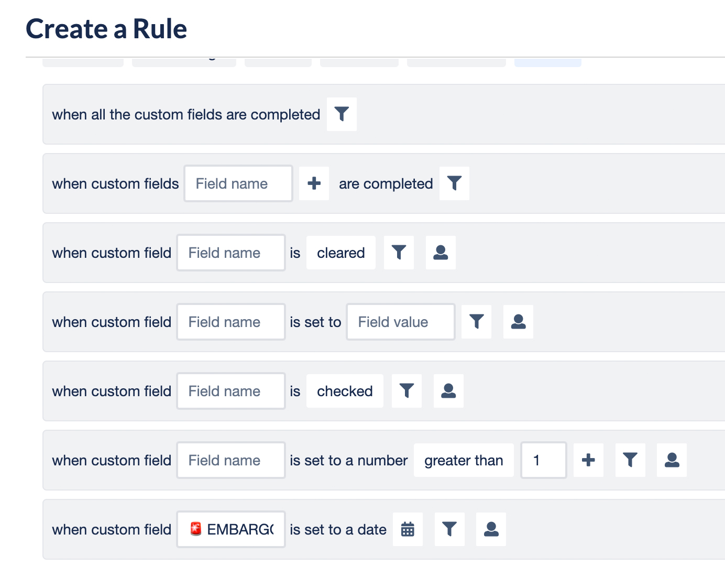Toggle the 'checked' option
This screenshot has height=588, width=725.
click(345, 391)
